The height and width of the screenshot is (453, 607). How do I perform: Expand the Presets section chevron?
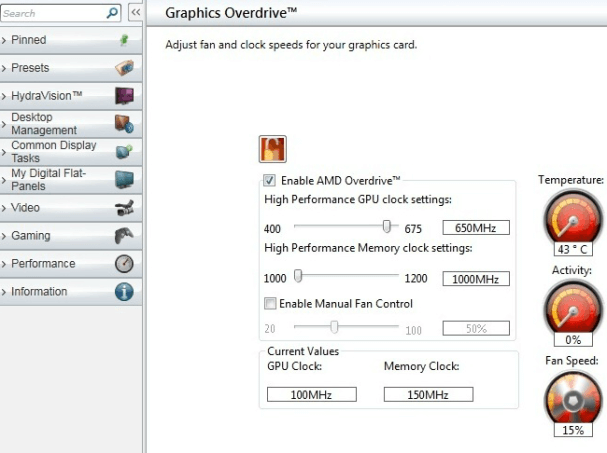pos(4,68)
